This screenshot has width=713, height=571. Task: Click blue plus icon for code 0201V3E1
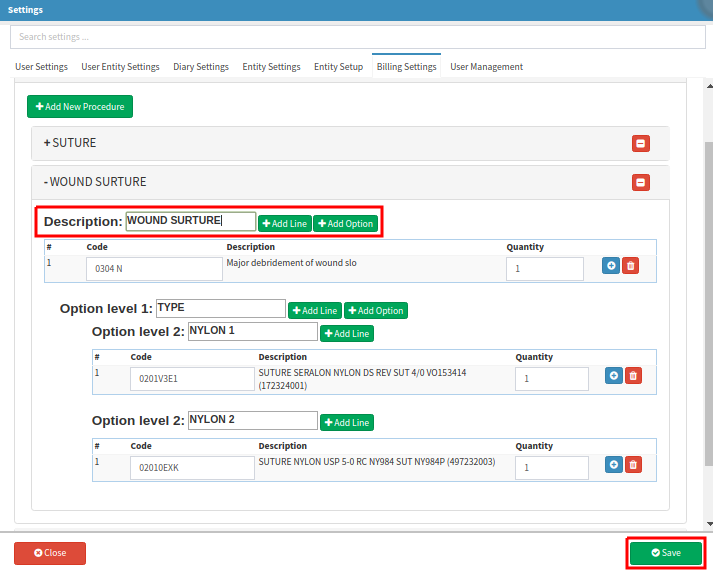[x=613, y=376]
